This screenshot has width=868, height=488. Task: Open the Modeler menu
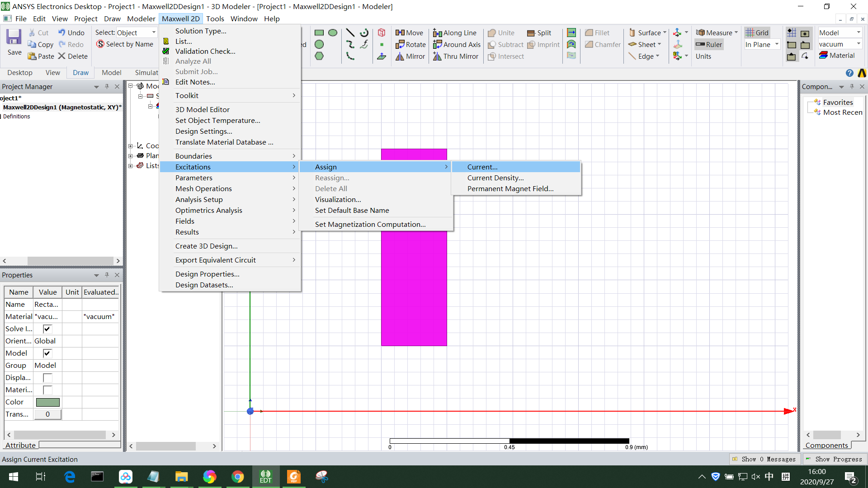point(141,19)
